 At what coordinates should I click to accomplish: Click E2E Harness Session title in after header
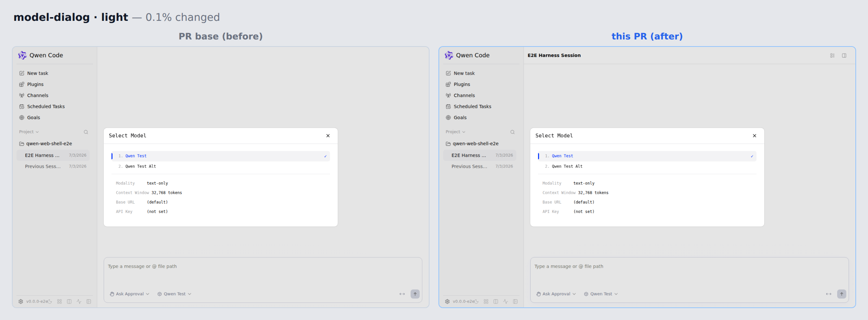(554, 55)
